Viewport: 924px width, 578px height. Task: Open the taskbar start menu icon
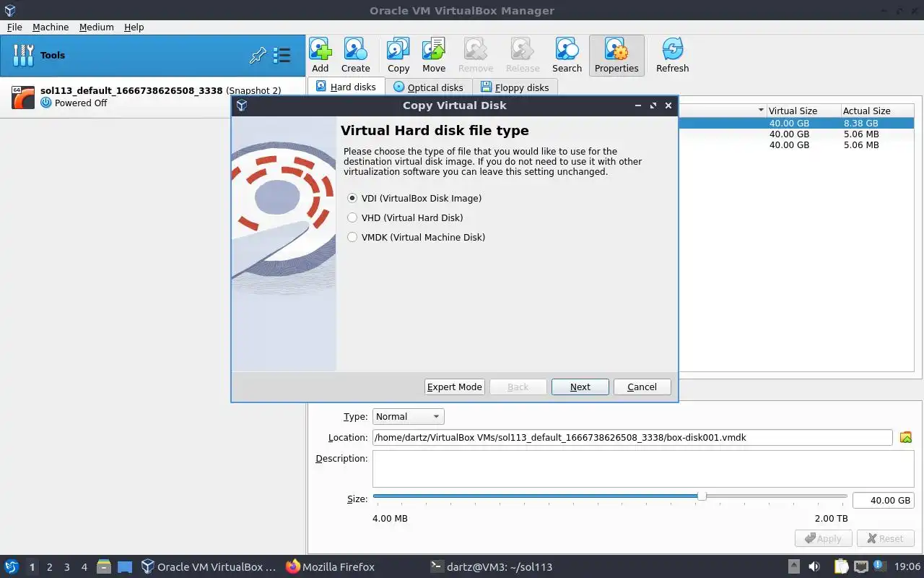coord(12,566)
